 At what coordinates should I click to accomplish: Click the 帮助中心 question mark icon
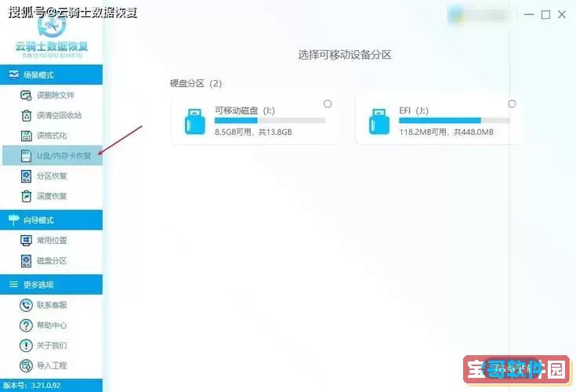[x=26, y=325]
